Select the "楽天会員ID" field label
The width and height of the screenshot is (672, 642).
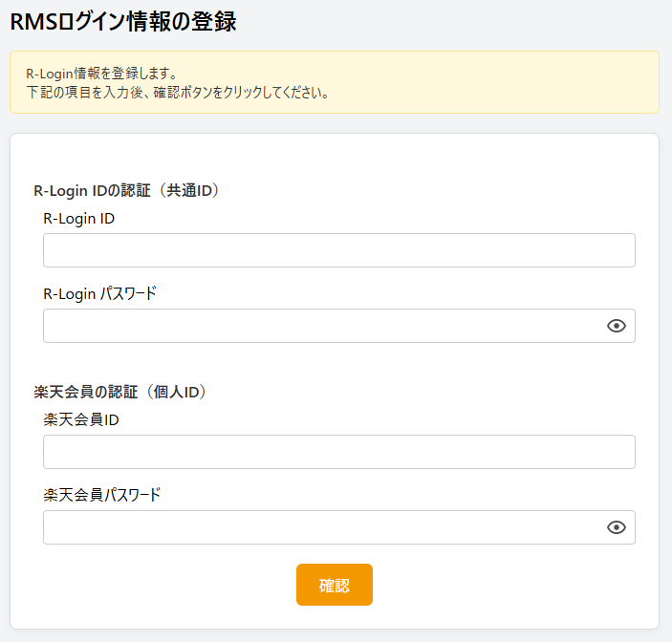(x=81, y=419)
